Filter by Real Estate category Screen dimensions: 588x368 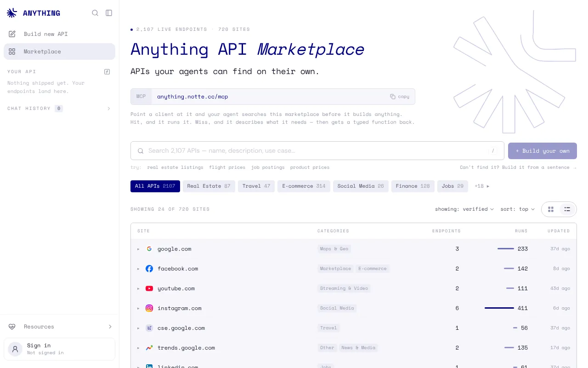point(209,186)
